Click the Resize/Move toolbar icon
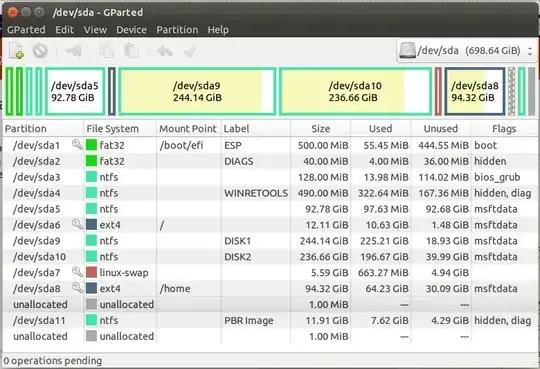This screenshot has height=369, width=540. point(73,51)
